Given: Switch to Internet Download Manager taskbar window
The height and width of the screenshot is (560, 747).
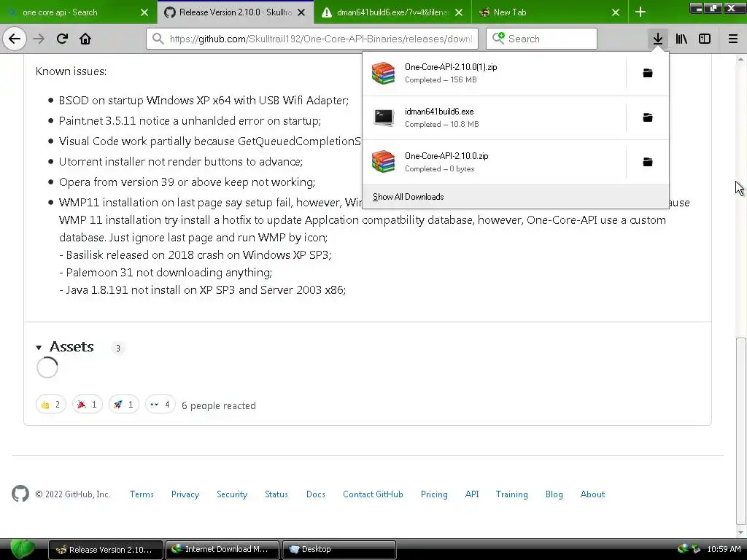Looking at the screenshot, I should pos(222,550).
